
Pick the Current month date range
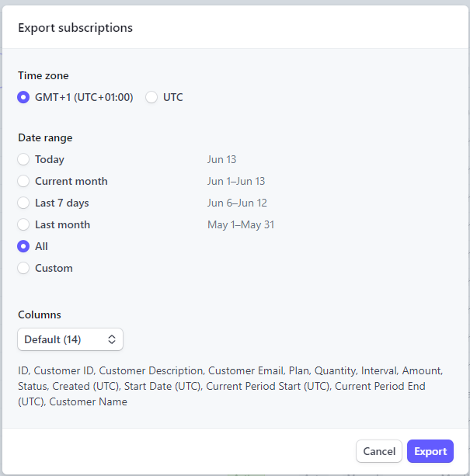[x=24, y=181]
